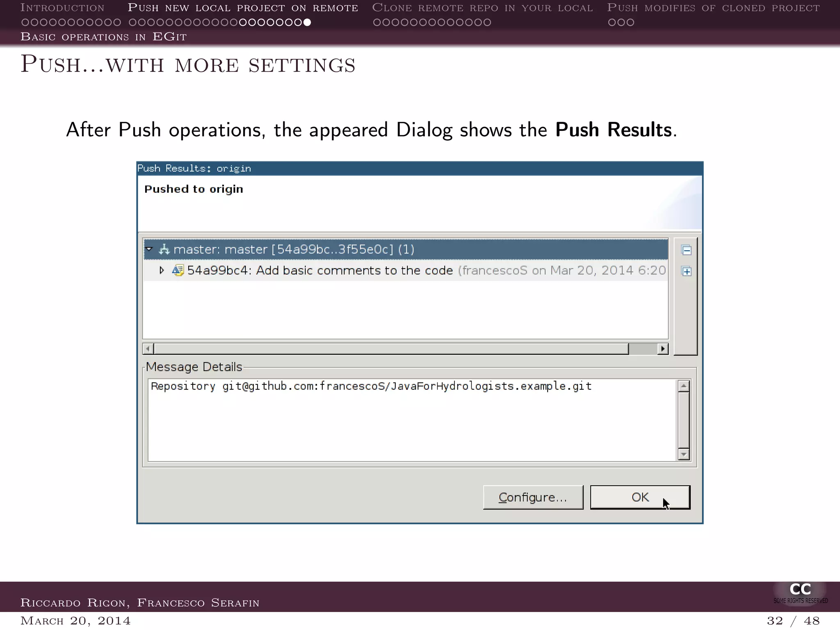Click the 'March 20, 2014' date in the footer
This screenshot has width=840, height=630.
tap(75, 621)
